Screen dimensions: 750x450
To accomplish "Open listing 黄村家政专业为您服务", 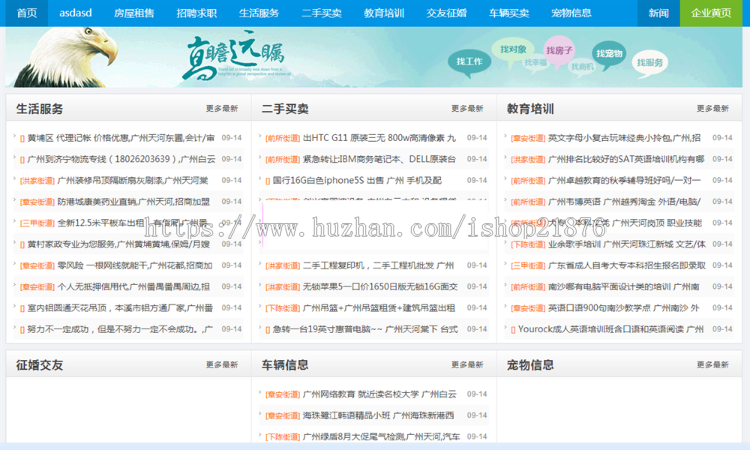I will click(119, 244).
